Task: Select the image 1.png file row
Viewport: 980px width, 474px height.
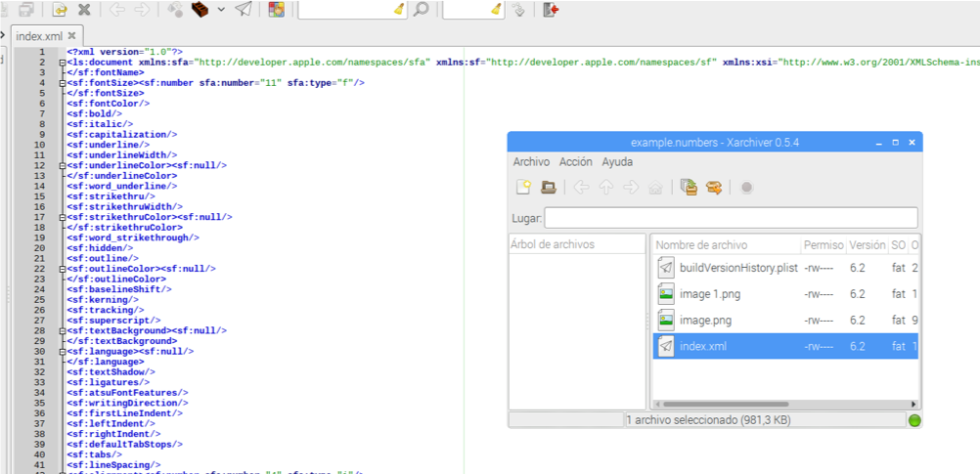Action: [x=785, y=294]
